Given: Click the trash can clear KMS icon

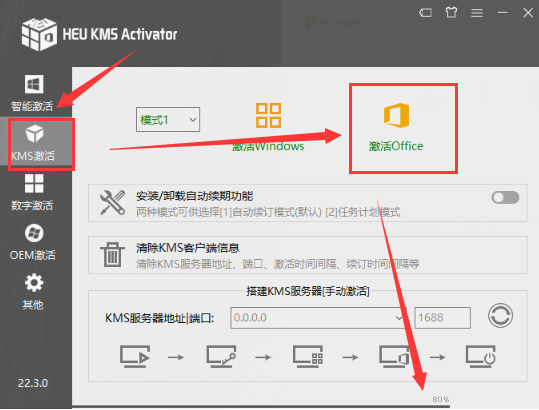Looking at the screenshot, I should [112, 255].
